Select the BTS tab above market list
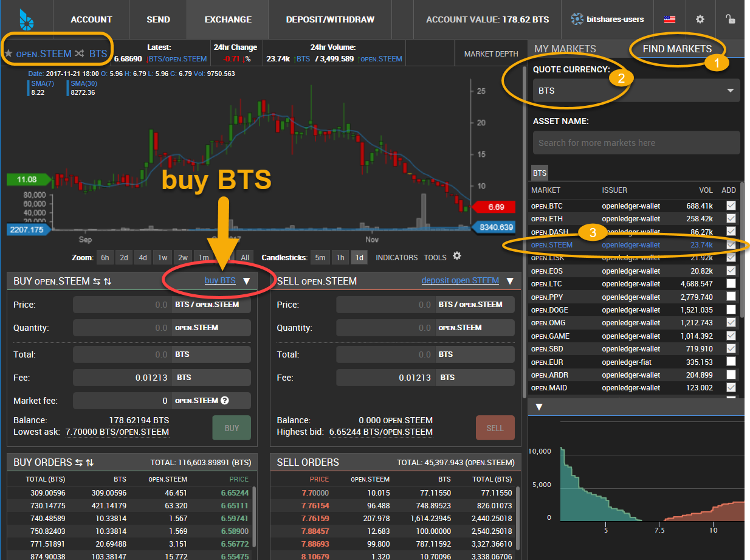 540,173
